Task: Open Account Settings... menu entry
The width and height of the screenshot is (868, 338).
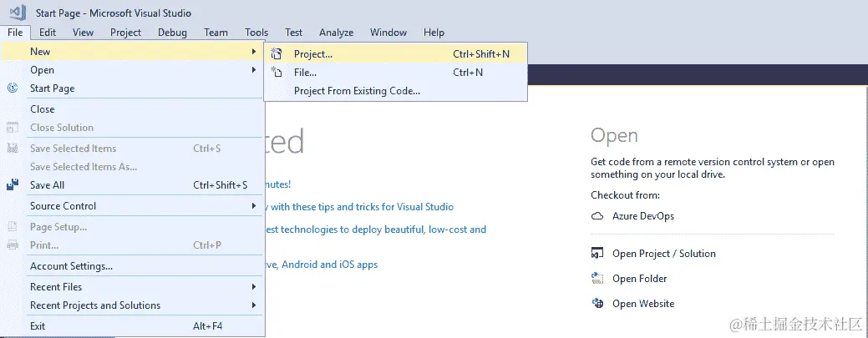Action: click(x=132, y=266)
